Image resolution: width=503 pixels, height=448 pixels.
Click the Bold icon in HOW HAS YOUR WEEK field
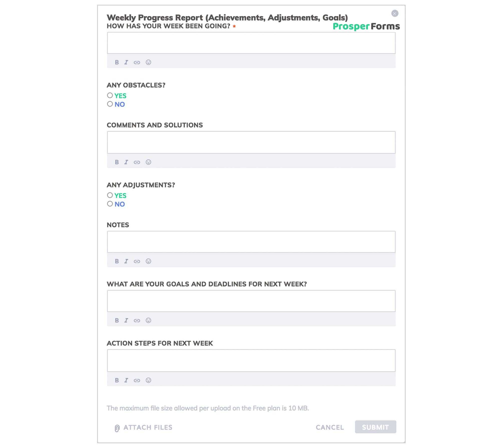coord(117,62)
